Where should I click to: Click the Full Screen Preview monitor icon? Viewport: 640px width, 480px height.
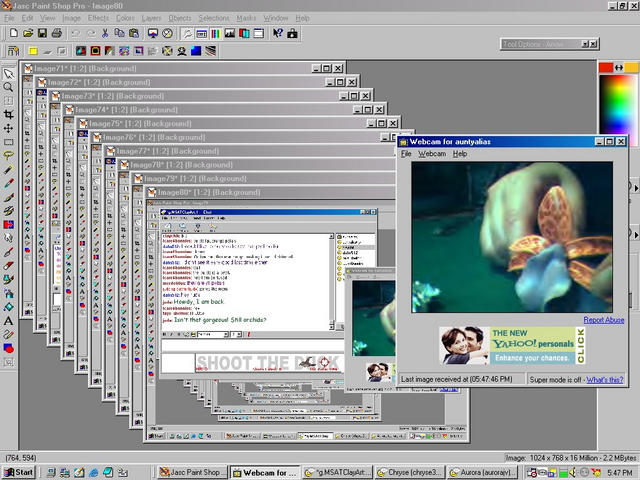click(x=153, y=33)
